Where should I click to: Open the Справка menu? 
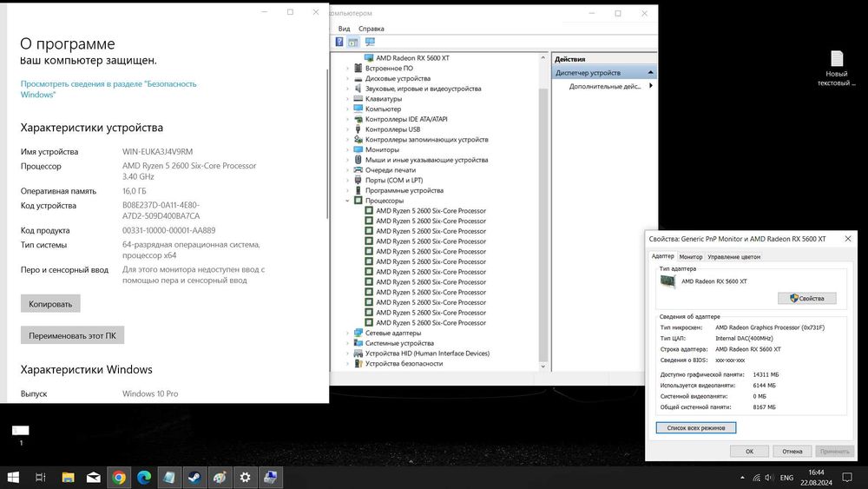click(x=371, y=29)
